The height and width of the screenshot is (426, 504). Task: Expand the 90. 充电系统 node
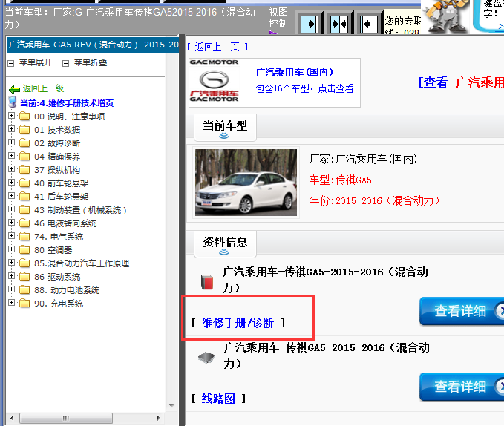[x=12, y=302]
